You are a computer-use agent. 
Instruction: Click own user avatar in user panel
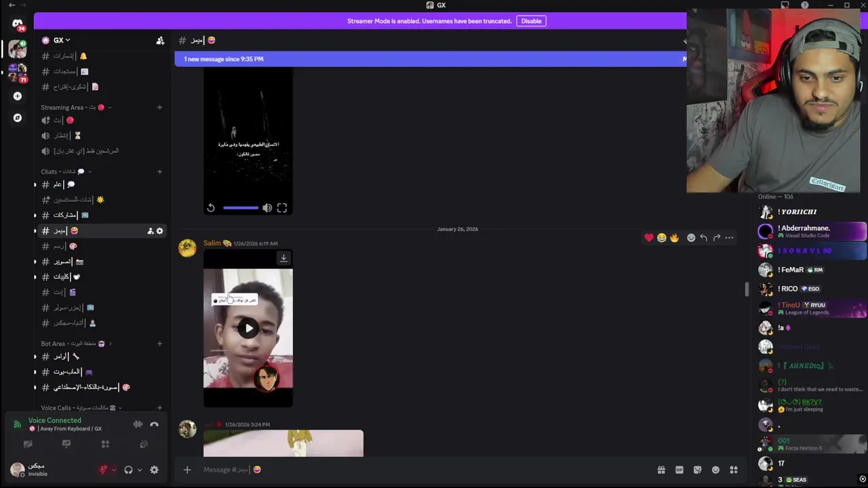(x=17, y=470)
